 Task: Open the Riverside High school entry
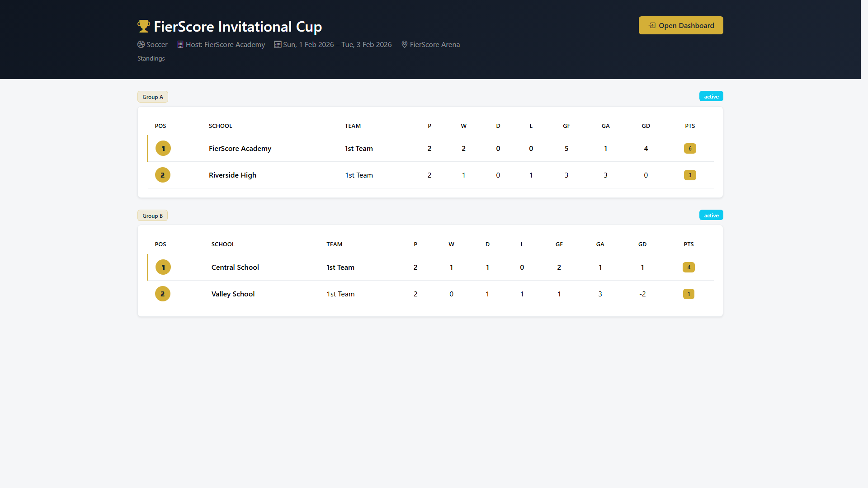point(232,175)
